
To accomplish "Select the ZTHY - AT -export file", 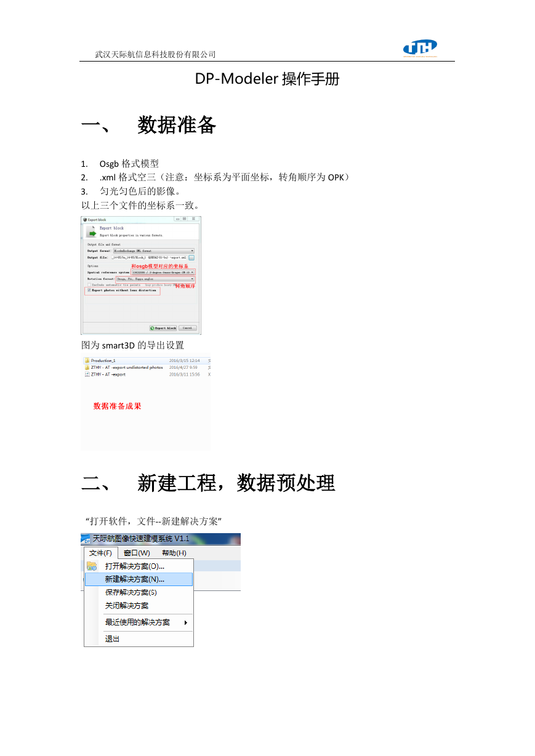I will [x=108, y=374].
